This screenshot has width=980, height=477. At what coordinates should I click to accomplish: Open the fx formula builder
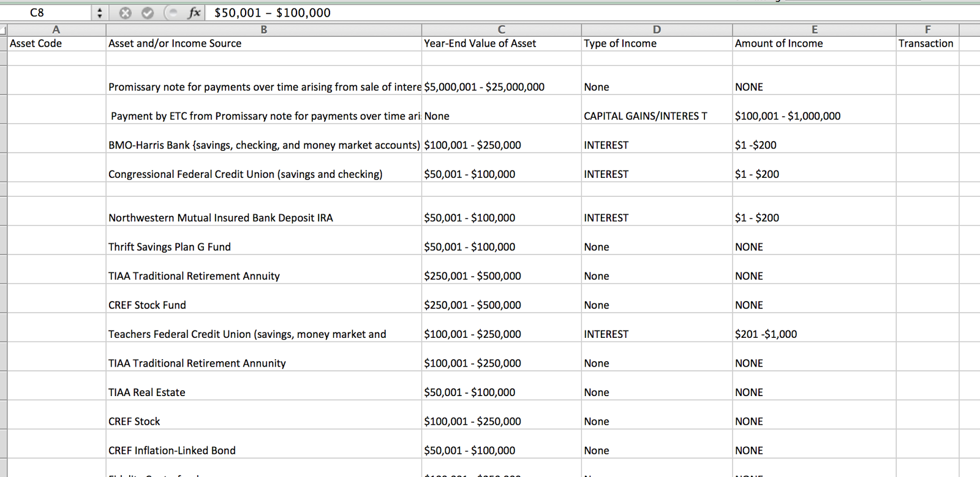(x=194, y=13)
